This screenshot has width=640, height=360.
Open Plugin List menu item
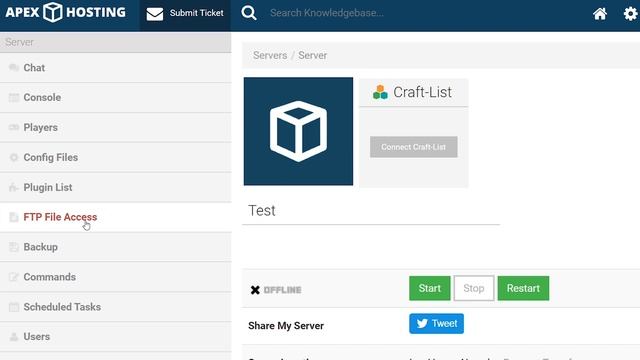[x=116, y=187]
